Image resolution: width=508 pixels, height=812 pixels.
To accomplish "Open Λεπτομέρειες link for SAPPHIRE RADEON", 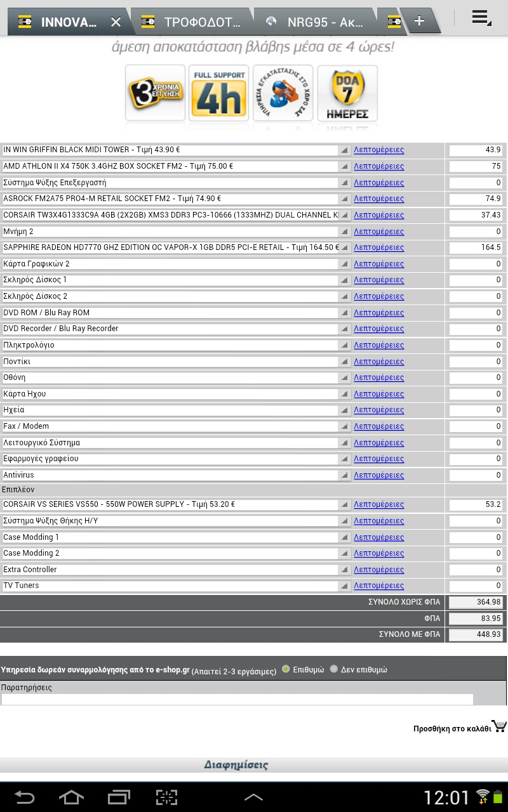I will point(379,247).
